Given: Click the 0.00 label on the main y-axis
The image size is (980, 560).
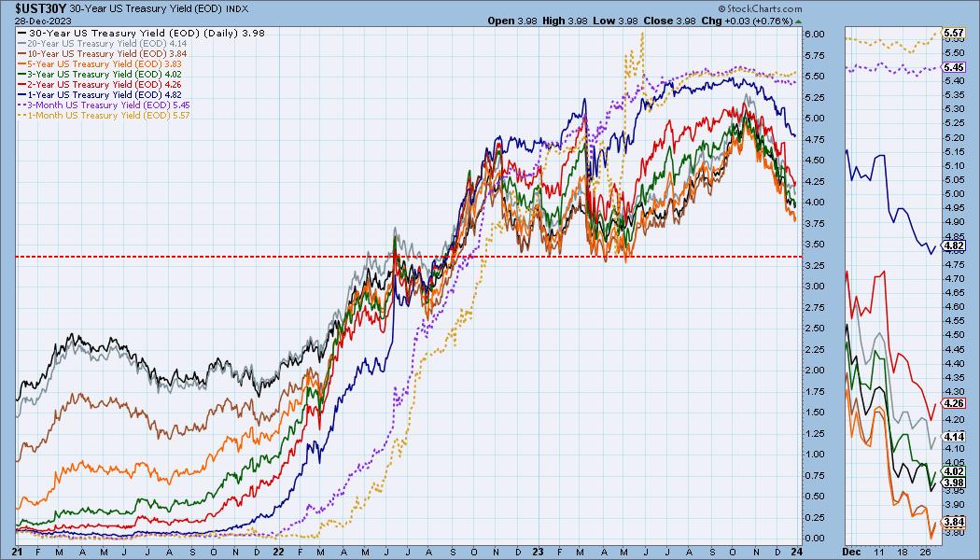Looking at the screenshot, I should [815, 538].
